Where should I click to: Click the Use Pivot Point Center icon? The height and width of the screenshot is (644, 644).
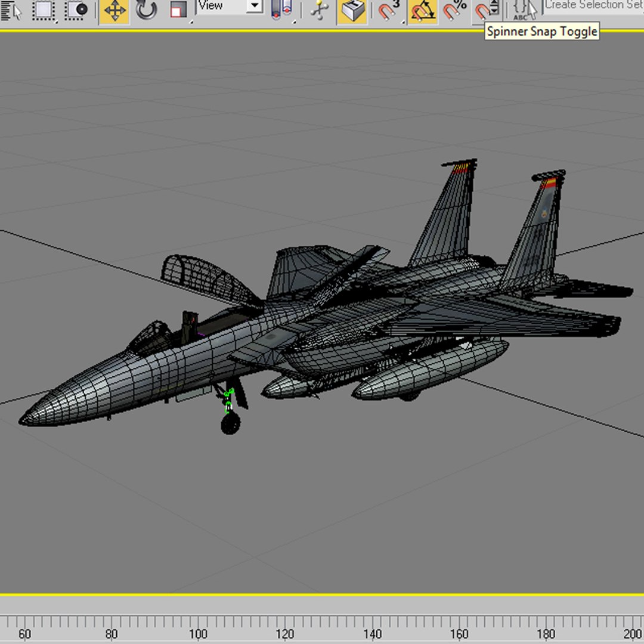tap(282, 11)
